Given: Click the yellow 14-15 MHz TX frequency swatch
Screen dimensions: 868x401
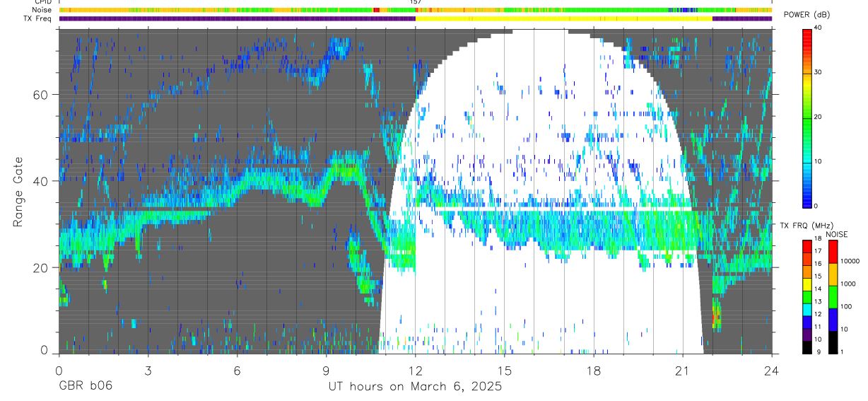Looking at the screenshot, I should (807, 283).
